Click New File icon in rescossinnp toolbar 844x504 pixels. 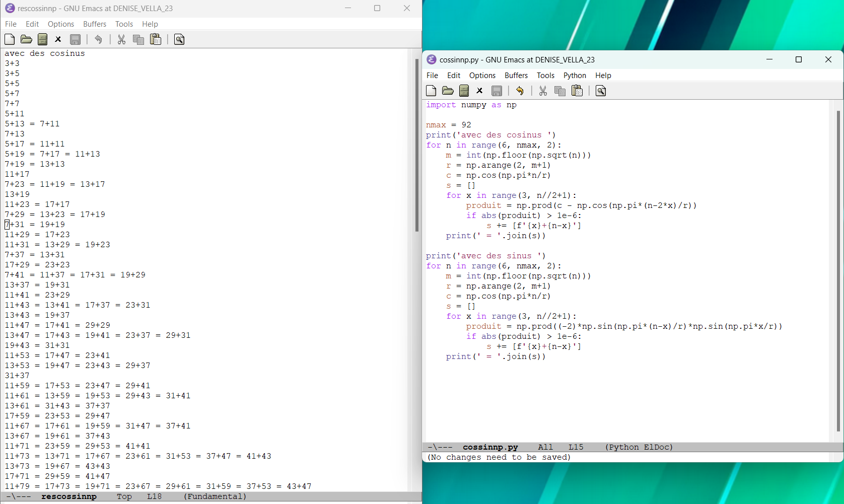point(10,39)
